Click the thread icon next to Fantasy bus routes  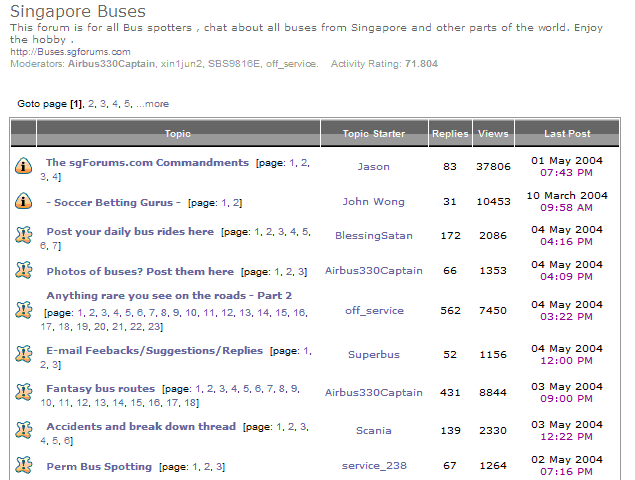[24, 394]
